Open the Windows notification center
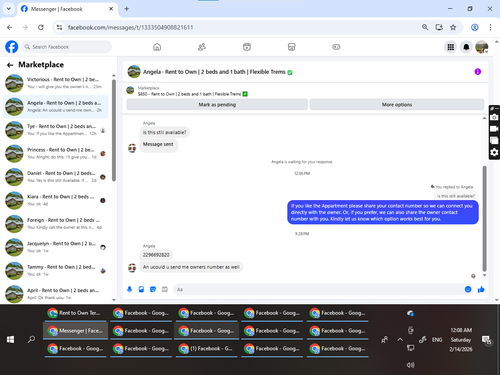Screen dimensions: 500x375 (x=487, y=340)
